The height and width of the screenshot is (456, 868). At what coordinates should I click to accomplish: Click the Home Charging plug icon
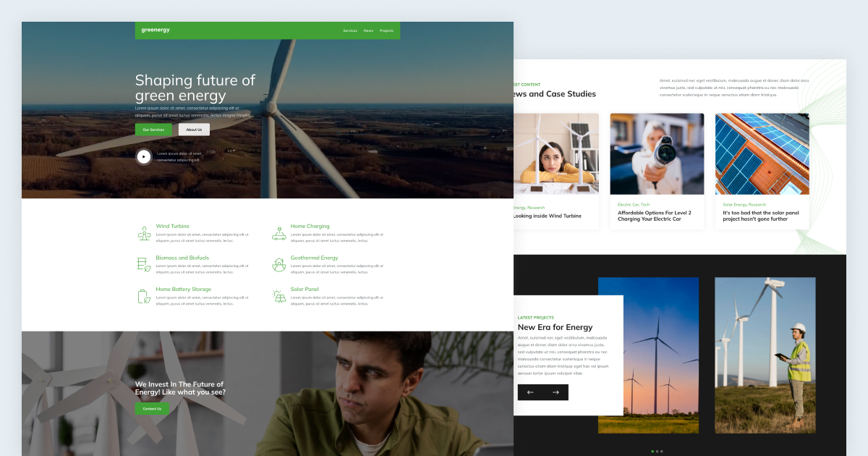(x=278, y=232)
